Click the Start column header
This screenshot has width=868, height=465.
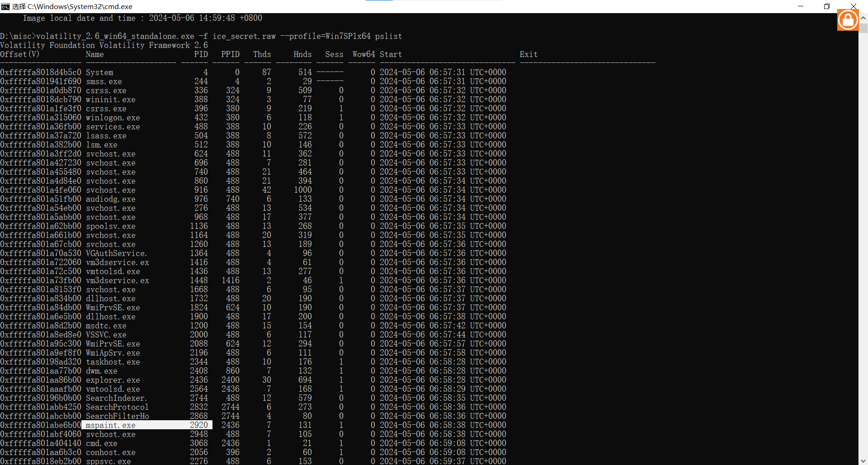tap(391, 54)
